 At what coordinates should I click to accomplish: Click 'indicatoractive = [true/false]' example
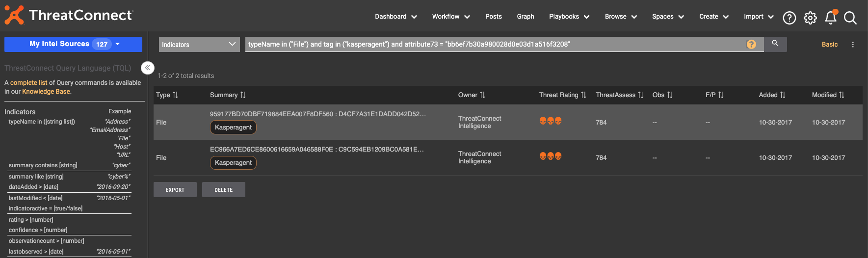46,208
